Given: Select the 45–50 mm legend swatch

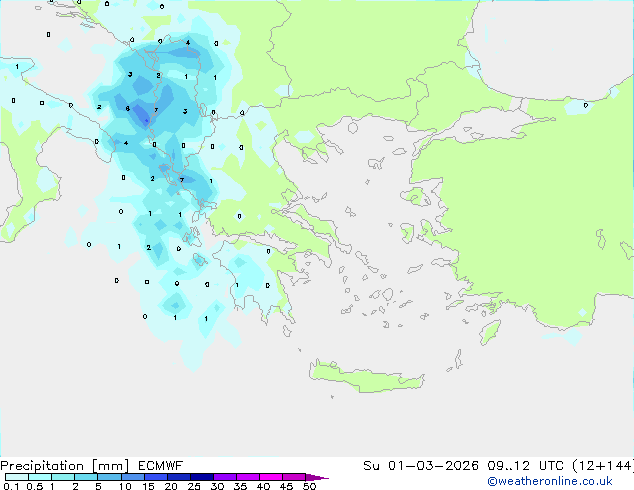Looking at the screenshot, I should (294, 477).
